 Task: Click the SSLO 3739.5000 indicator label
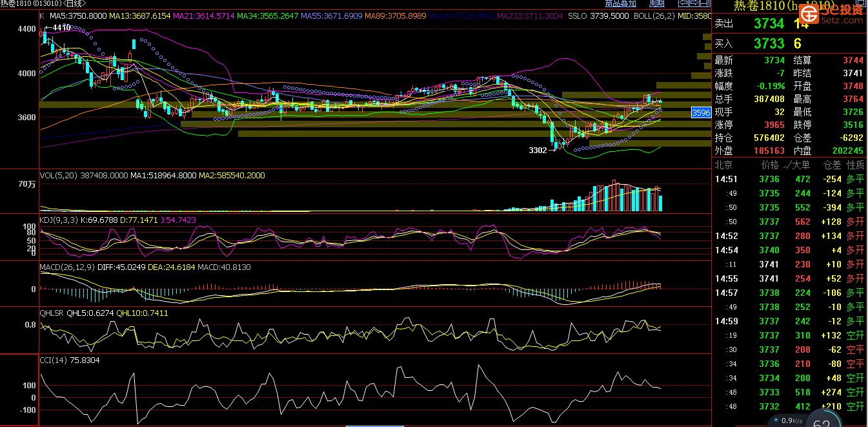point(598,16)
